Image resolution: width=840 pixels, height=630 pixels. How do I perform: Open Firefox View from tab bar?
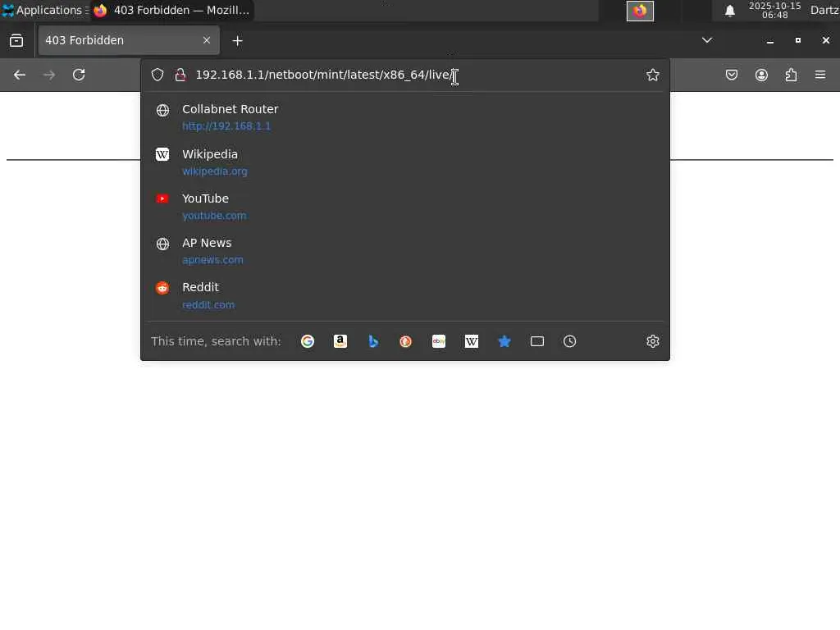[x=16, y=40]
